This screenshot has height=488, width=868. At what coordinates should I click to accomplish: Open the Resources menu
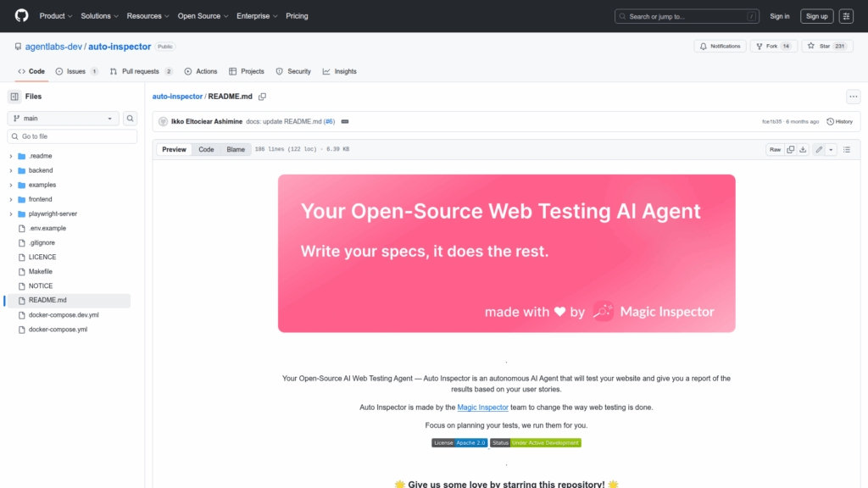tap(147, 16)
